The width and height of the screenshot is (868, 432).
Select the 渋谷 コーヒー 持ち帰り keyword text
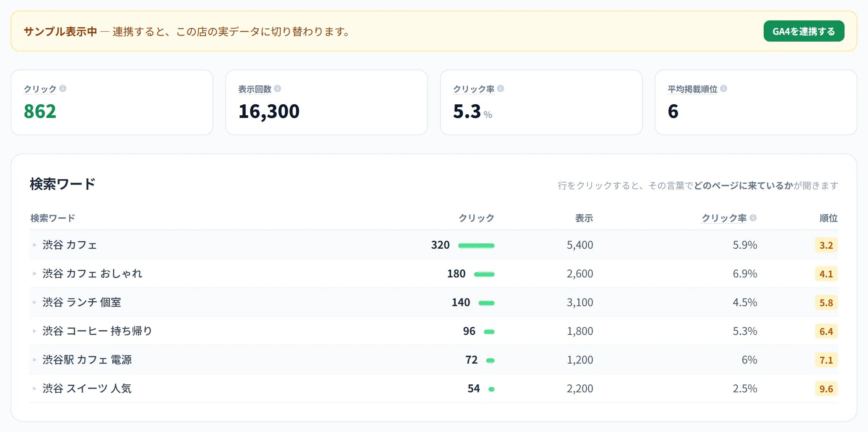pyautogui.click(x=97, y=331)
